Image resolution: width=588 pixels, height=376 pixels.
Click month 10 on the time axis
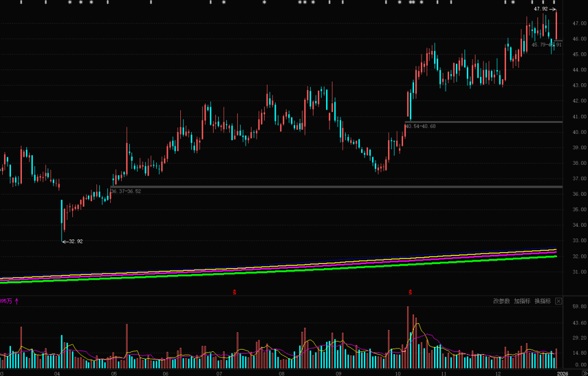point(398,373)
